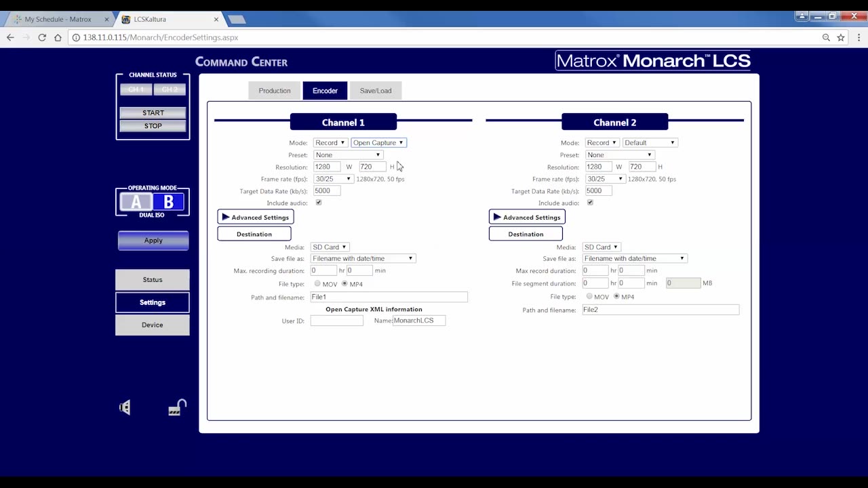Expand Channel 2 Advanced Settings
The height and width of the screenshot is (488, 868).
pyautogui.click(x=527, y=217)
